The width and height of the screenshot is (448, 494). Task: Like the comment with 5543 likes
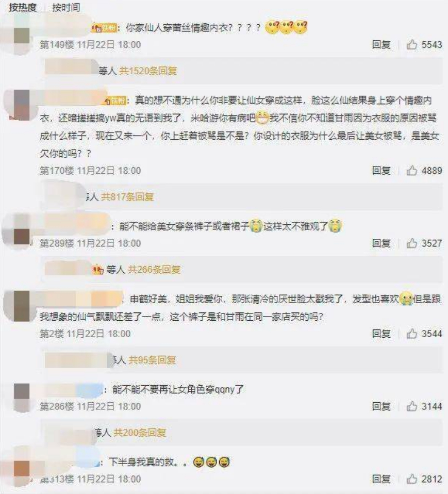[x=411, y=44]
